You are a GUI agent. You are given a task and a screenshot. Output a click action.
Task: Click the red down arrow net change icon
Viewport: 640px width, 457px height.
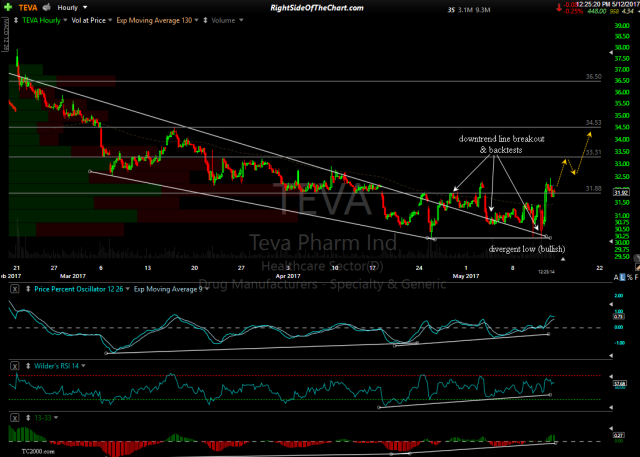coord(558,7)
